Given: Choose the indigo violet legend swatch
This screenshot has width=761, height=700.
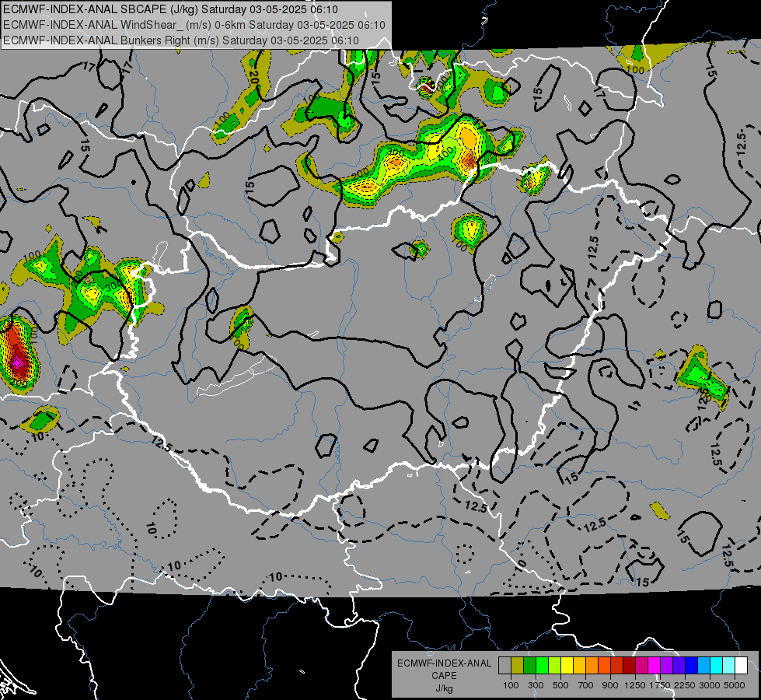Looking at the screenshot, I should point(679,665).
